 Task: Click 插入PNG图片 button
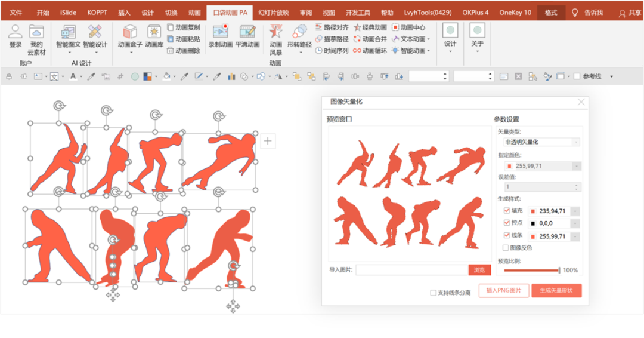[503, 290]
